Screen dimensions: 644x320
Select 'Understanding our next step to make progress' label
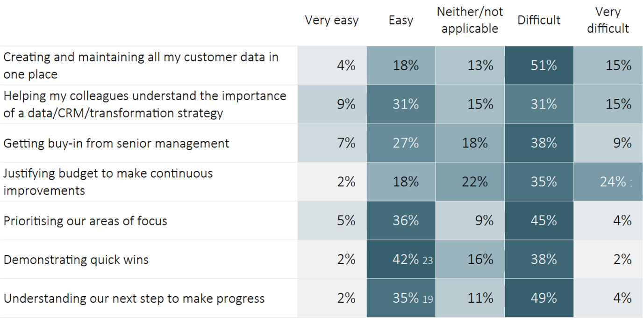134,298
